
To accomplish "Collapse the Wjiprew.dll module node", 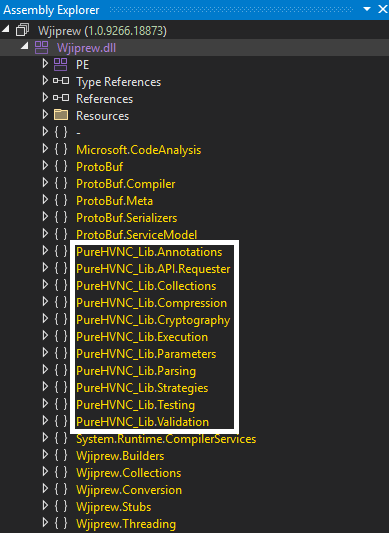I will 24,46.
